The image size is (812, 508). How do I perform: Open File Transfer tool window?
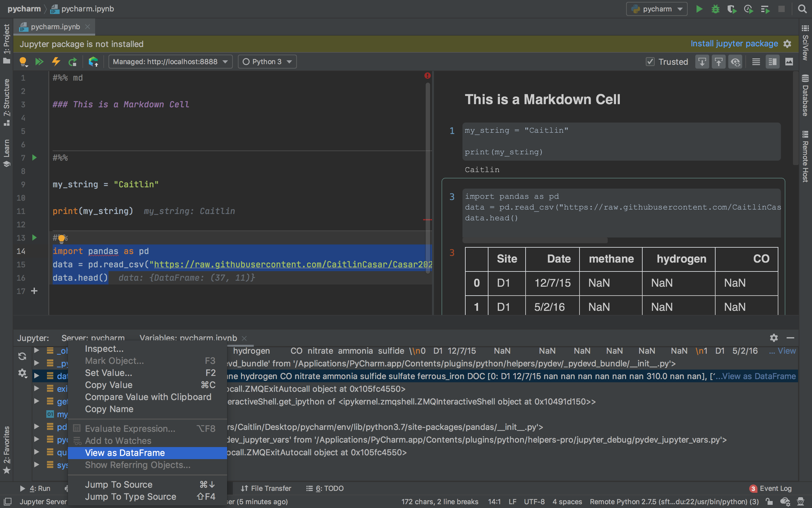pyautogui.click(x=266, y=488)
